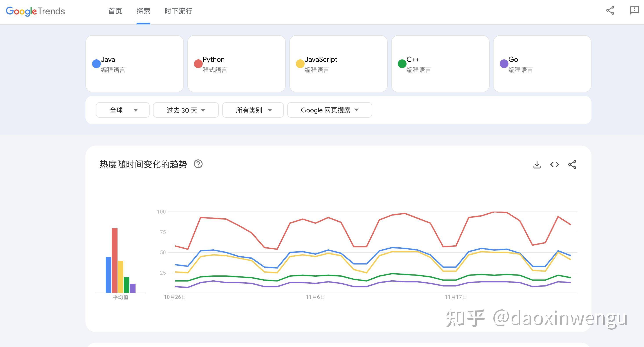Expand the 所有类别 category dropdown

(x=253, y=110)
